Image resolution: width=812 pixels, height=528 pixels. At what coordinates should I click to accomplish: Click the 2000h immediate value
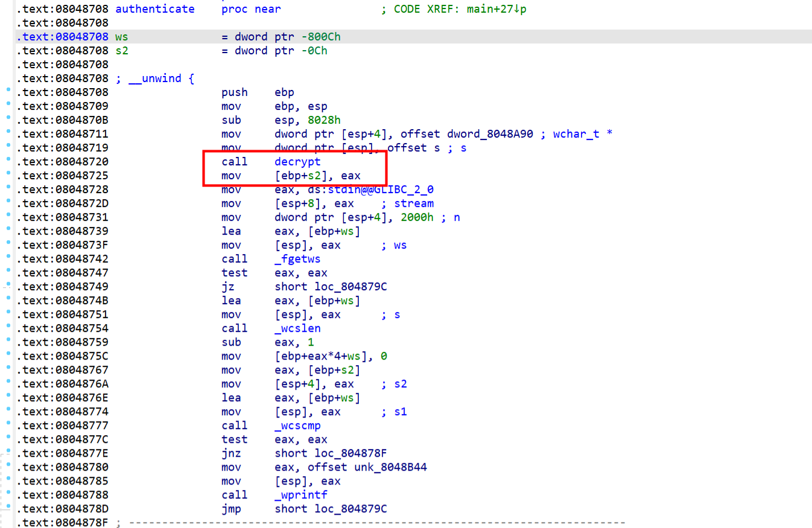pyautogui.click(x=417, y=217)
